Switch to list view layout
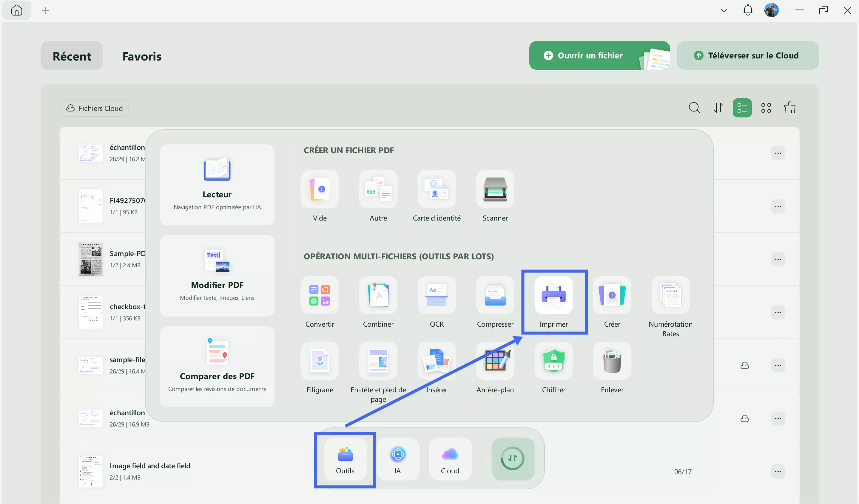Viewport: 859px width, 504px height. [x=742, y=108]
